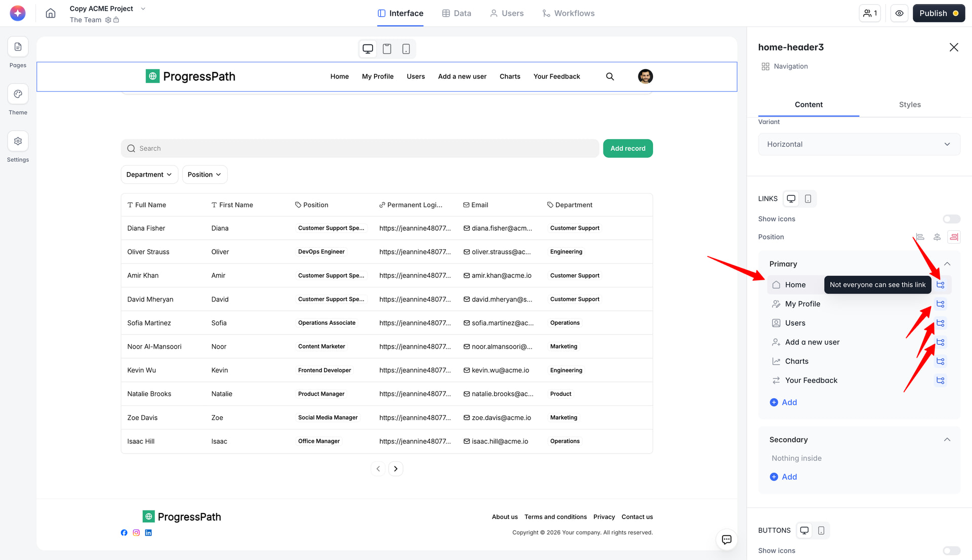Select mobile view for LINKS section
The height and width of the screenshot is (560, 972).
point(808,199)
